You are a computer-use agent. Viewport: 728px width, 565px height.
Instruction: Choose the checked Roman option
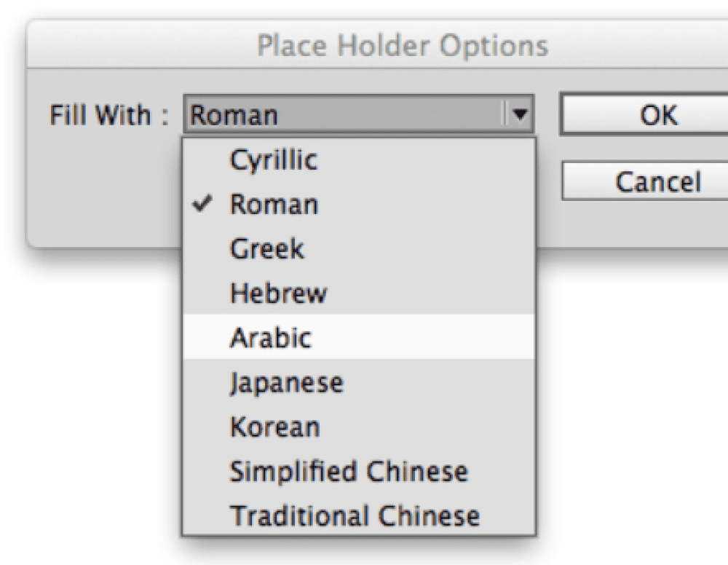click(x=358, y=205)
